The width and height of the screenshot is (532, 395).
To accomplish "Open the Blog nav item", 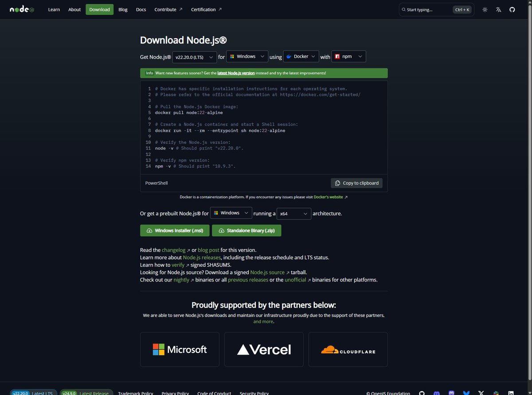I will tap(123, 9).
